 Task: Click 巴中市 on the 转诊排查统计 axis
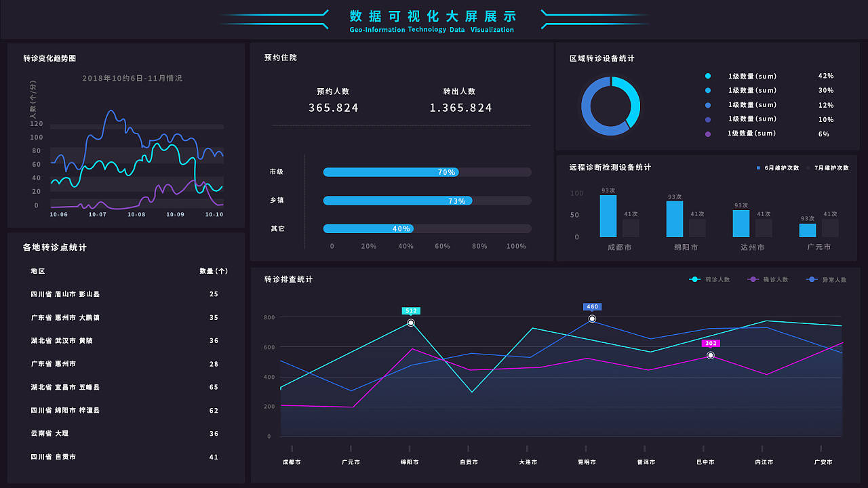coord(705,462)
